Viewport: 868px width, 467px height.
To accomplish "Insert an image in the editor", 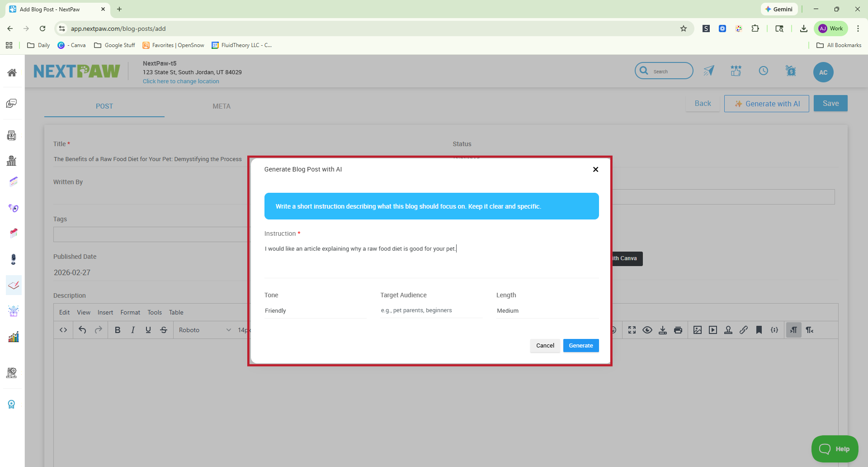I will pyautogui.click(x=698, y=330).
